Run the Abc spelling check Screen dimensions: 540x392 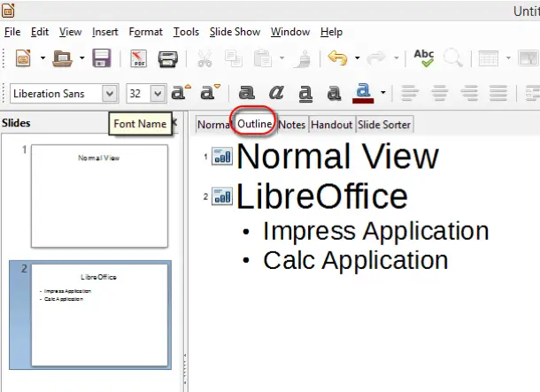click(x=424, y=58)
